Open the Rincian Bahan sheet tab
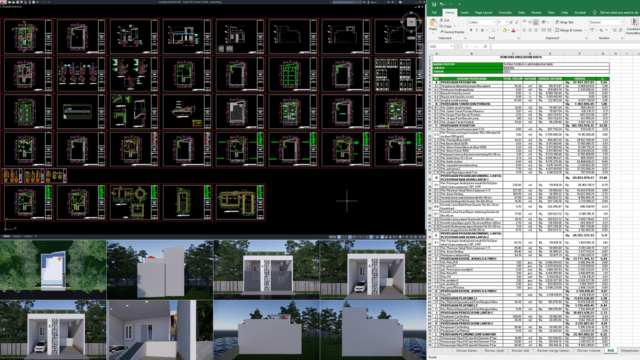 (x=467, y=351)
